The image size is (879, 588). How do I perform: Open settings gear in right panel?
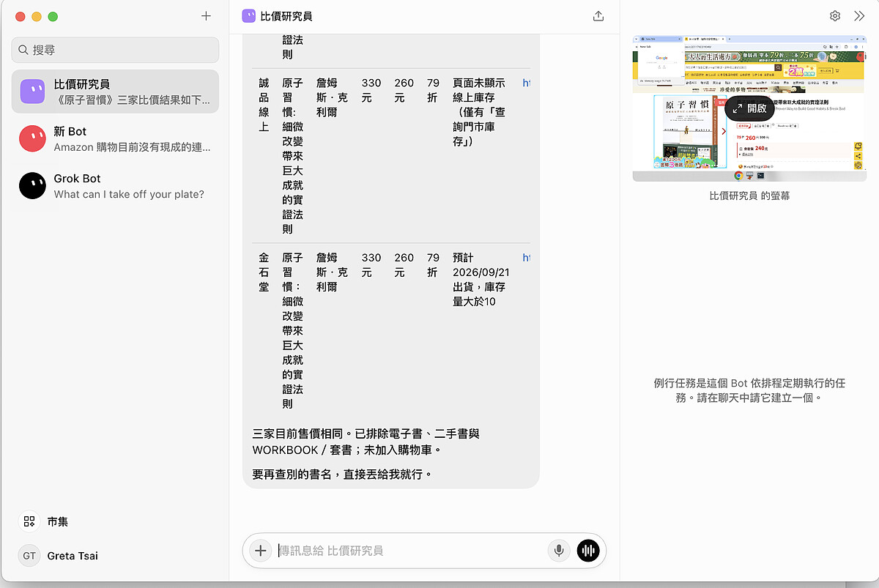click(x=835, y=16)
